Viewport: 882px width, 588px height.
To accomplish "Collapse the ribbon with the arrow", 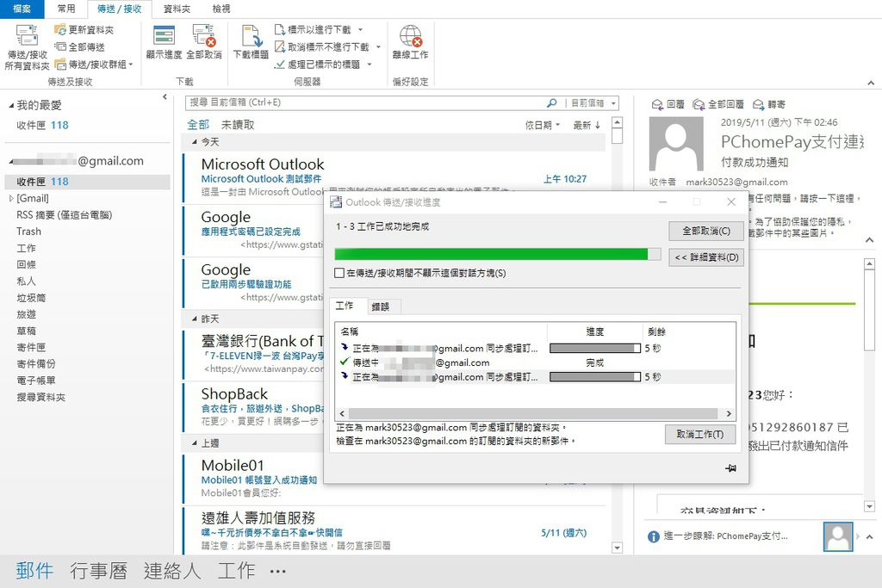I will (871, 83).
